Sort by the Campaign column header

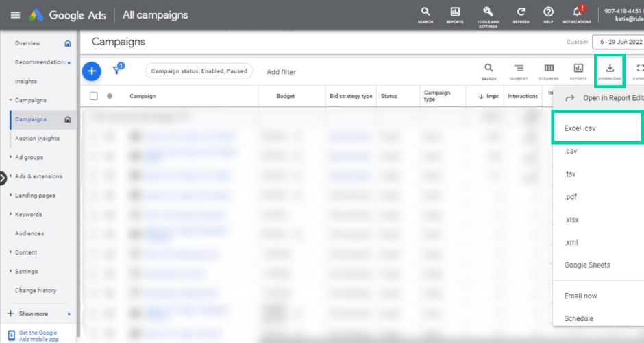click(143, 96)
